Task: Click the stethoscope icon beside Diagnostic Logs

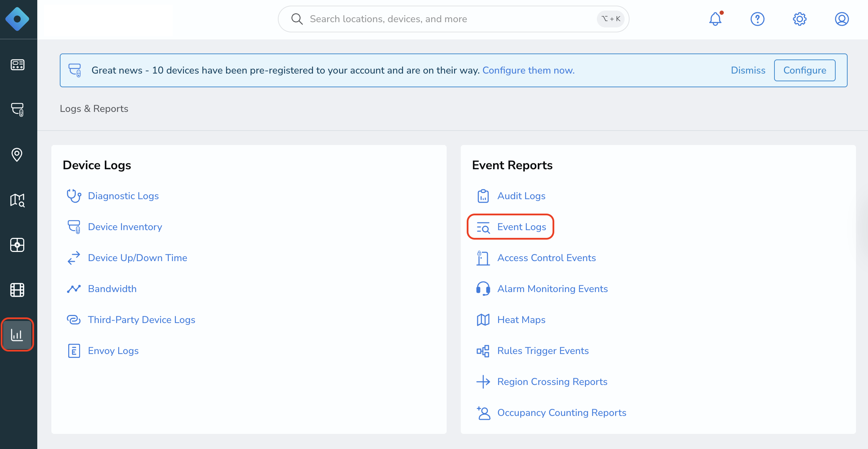Action: [x=74, y=196]
